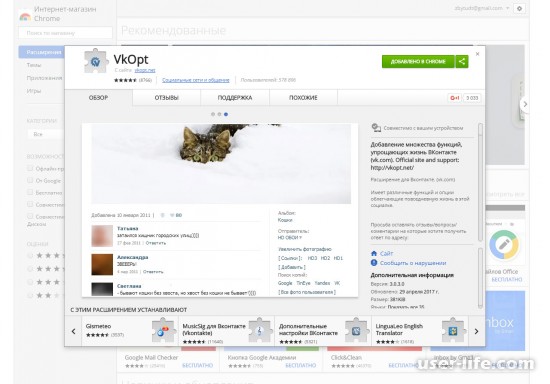Tick the Офлайн checkbox in sidebar filters
The height and width of the screenshot is (384, 550).
tap(30, 168)
